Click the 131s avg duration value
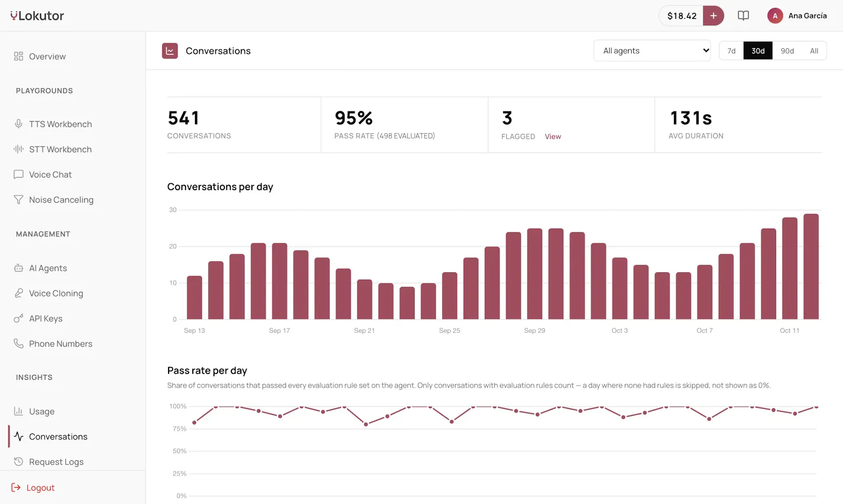 pos(691,118)
